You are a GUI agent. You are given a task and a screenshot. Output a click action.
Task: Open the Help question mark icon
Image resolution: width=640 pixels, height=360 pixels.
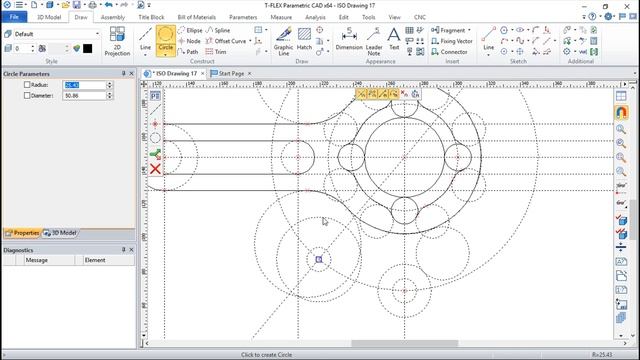tap(592, 17)
